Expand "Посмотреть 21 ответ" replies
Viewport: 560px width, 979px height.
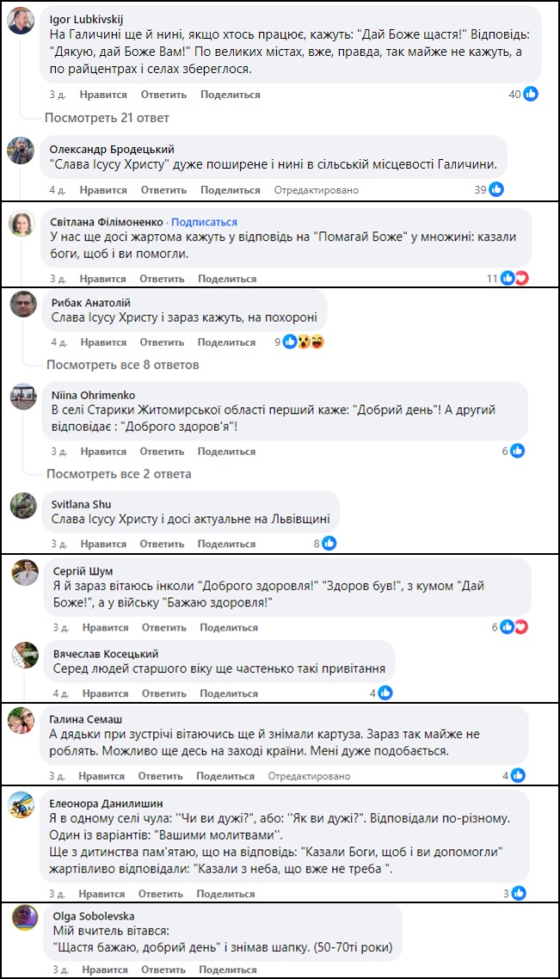[107, 117]
